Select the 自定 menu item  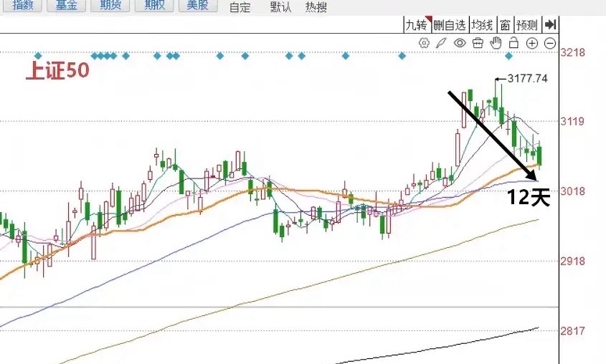click(x=240, y=7)
